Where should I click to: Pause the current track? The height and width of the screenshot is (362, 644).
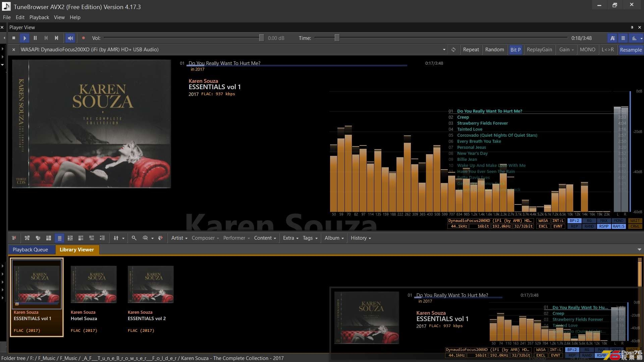click(x=35, y=38)
